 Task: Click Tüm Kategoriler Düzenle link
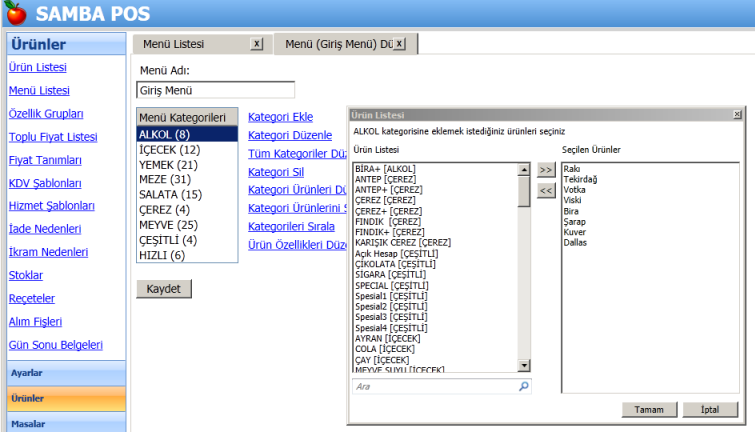[297, 154]
